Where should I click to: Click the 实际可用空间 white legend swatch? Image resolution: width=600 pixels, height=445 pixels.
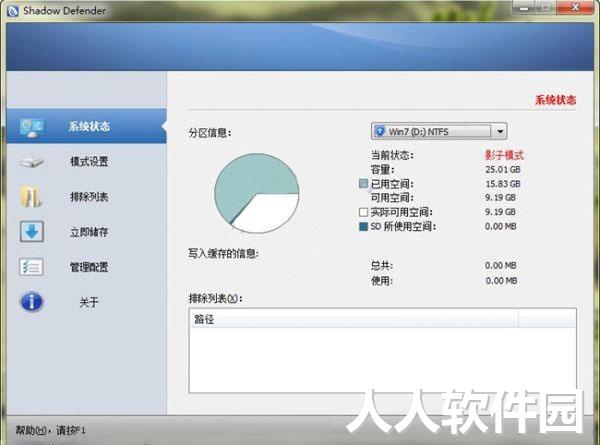tap(363, 212)
